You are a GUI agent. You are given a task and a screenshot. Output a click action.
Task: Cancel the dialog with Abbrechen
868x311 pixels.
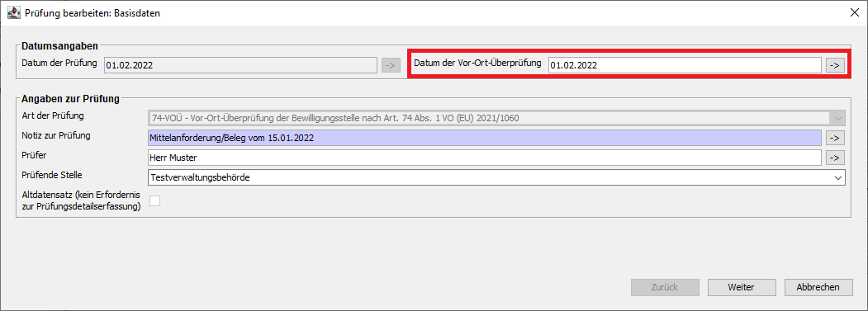point(818,287)
